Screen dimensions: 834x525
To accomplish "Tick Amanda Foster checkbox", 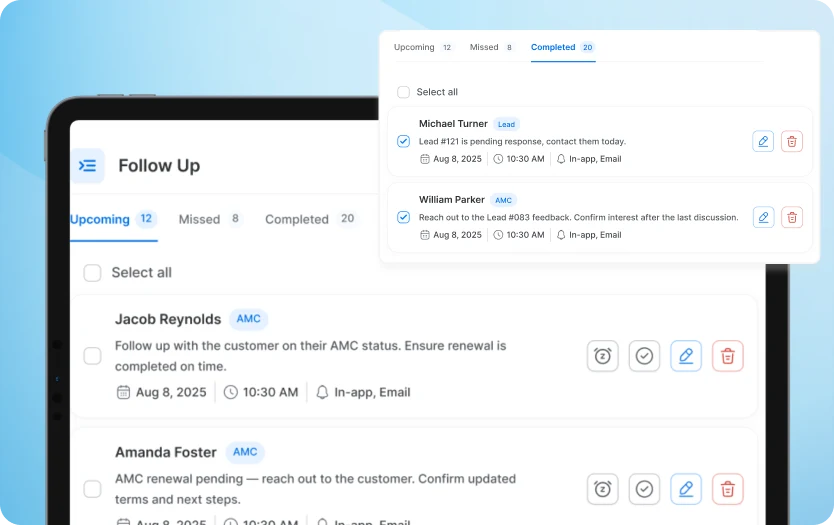I will [93, 489].
